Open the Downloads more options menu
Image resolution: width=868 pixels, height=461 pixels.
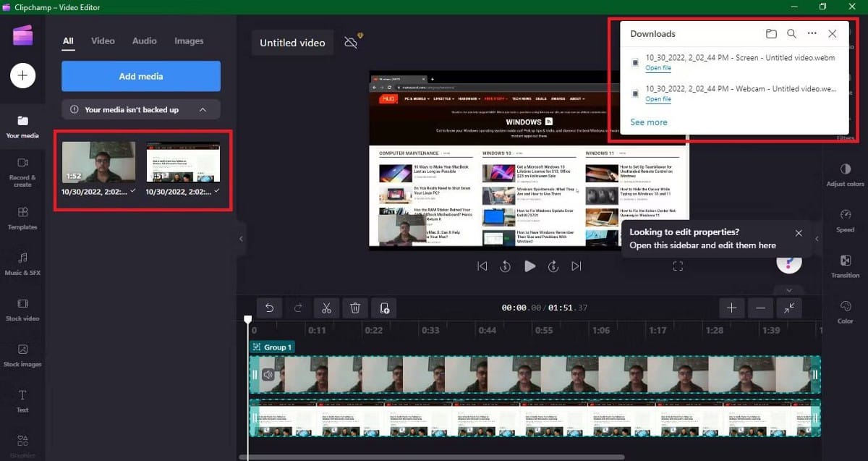(x=812, y=33)
